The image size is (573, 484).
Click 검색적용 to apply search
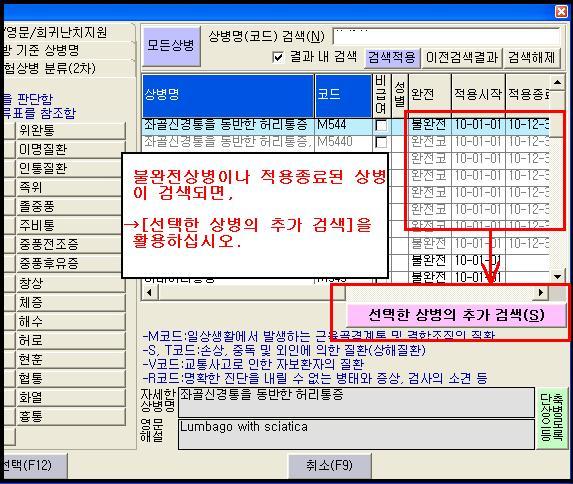(x=392, y=57)
